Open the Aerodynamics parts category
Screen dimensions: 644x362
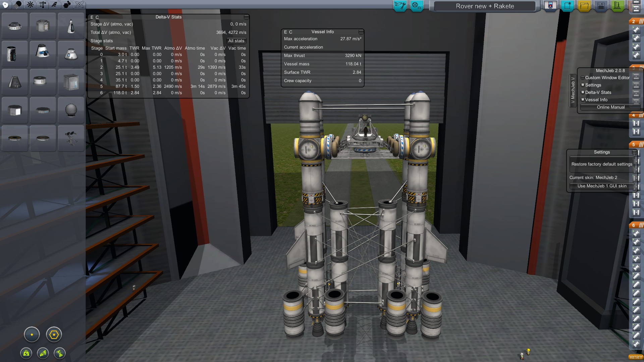(x=55, y=5)
